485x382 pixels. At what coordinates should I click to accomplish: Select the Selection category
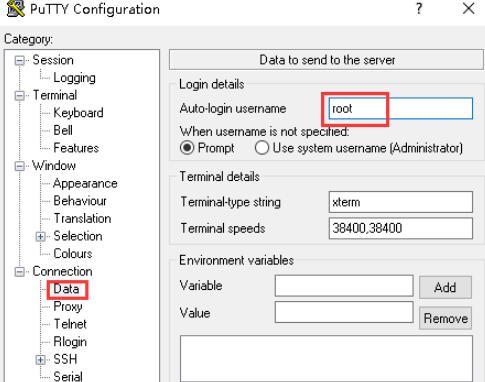click(x=78, y=236)
